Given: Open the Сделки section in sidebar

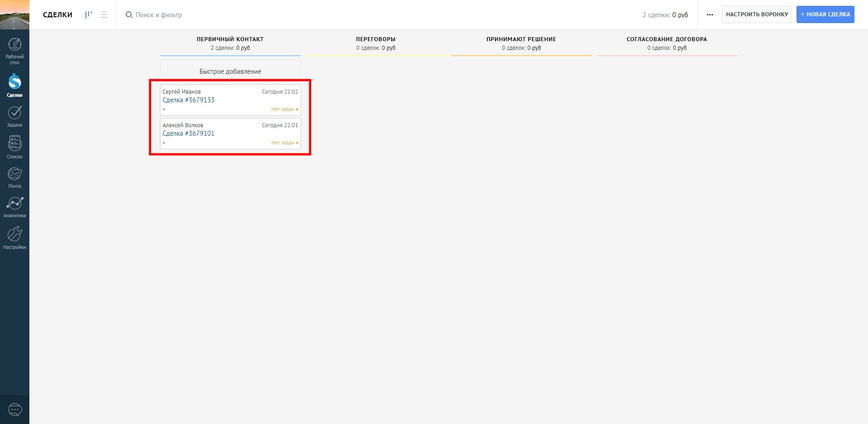Looking at the screenshot, I should coord(14,86).
